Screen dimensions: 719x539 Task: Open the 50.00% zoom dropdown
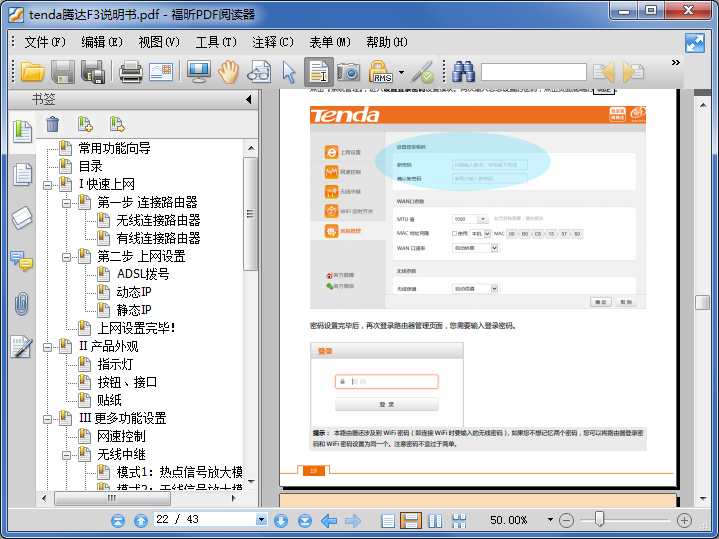point(550,520)
